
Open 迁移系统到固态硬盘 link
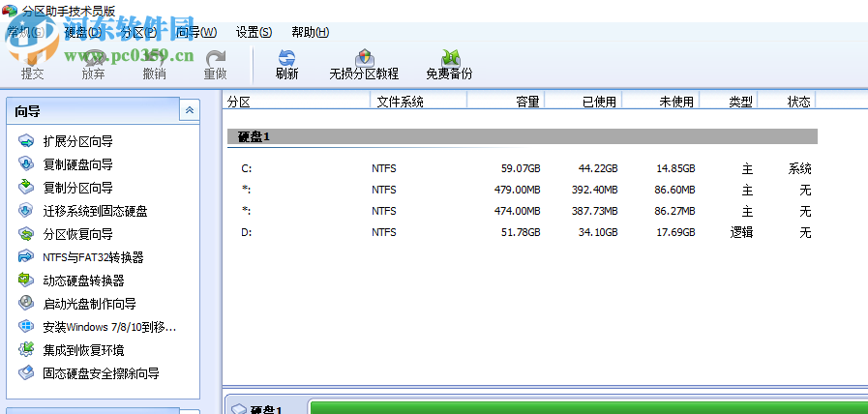pyautogui.click(x=95, y=211)
